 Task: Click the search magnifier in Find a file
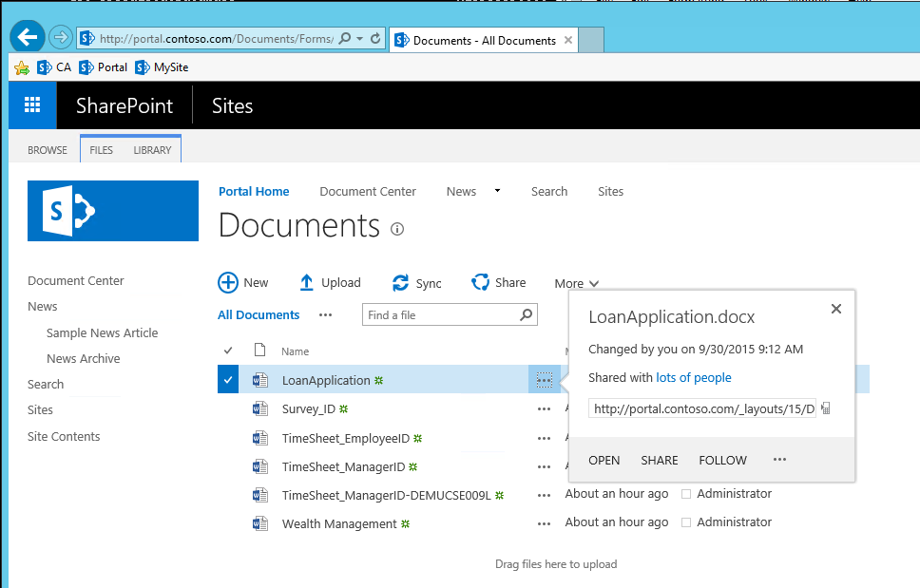point(527,314)
